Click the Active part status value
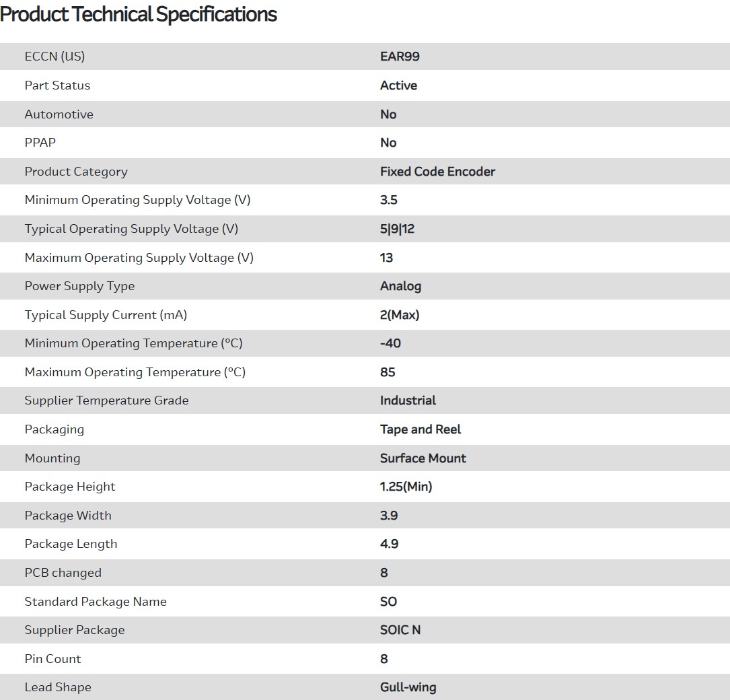This screenshot has height=700, width=730. click(x=398, y=85)
